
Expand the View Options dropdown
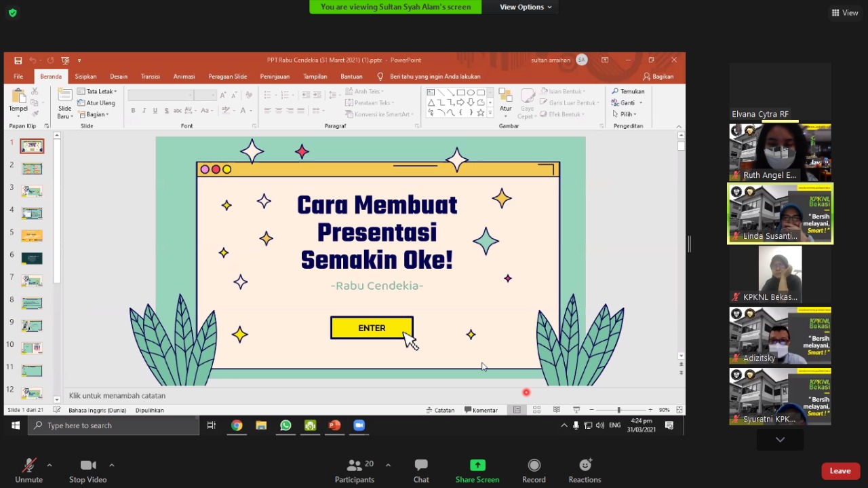[525, 7]
